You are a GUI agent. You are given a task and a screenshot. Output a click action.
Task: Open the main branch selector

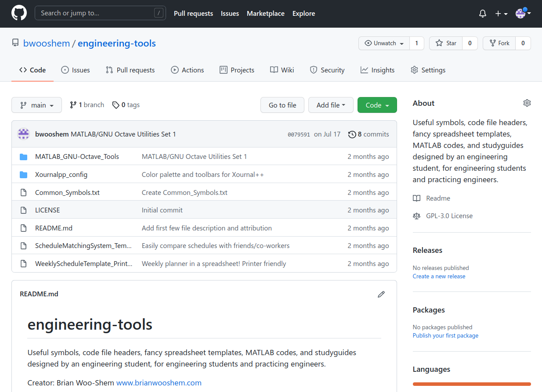[x=37, y=105]
